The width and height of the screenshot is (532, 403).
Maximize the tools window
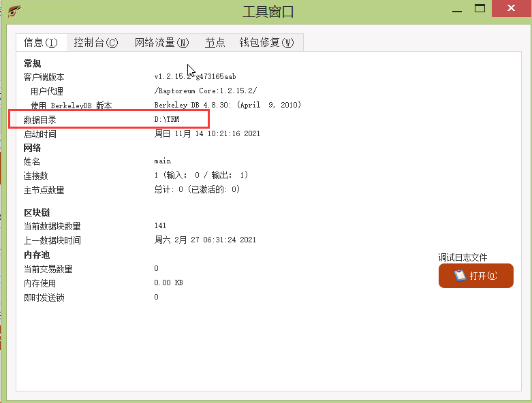click(480, 9)
